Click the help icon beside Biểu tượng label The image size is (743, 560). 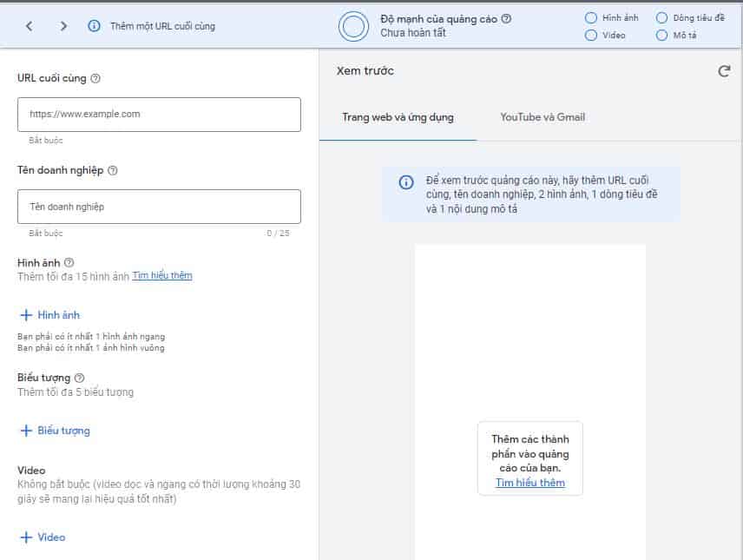tap(80, 378)
